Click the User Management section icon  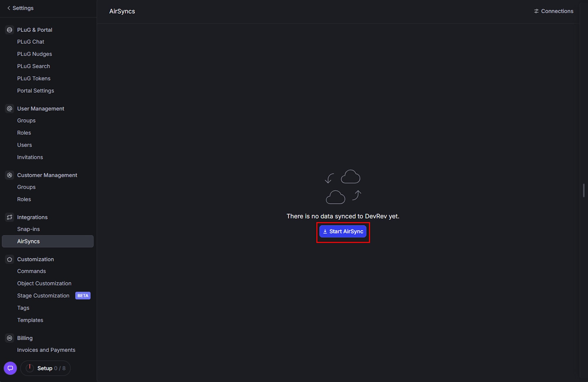point(9,109)
